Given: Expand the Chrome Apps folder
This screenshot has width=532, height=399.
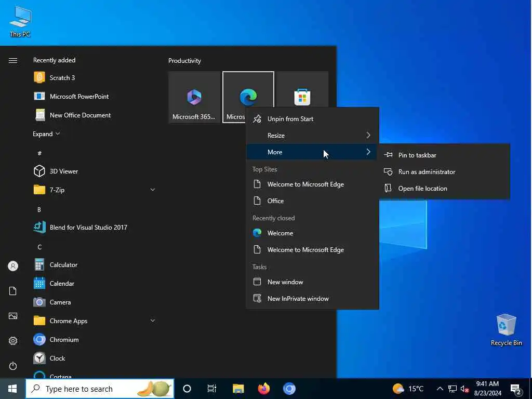Looking at the screenshot, I should click(153, 321).
